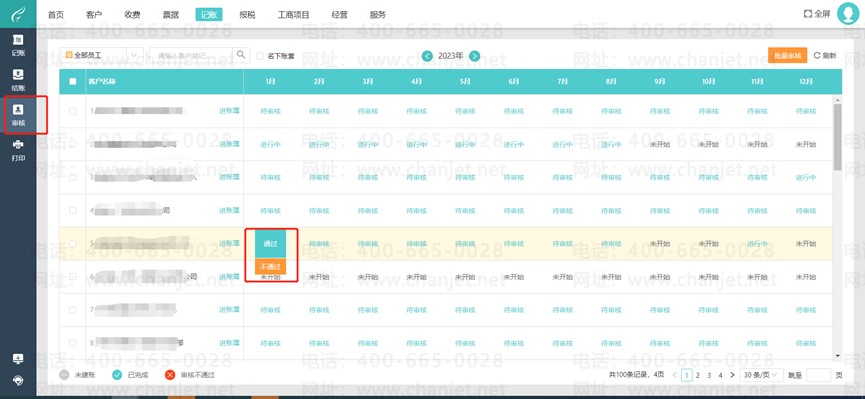Open the user avatar at top right
The height and width of the screenshot is (399, 865).
(848, 14)
